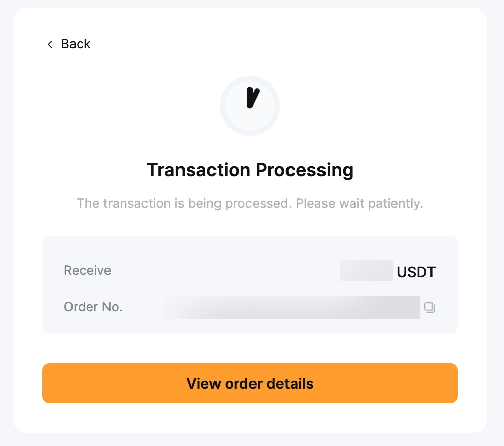Click the light gray ring of the clock
Viewport: 504px width, 446px height.
(x=223, y=106)
